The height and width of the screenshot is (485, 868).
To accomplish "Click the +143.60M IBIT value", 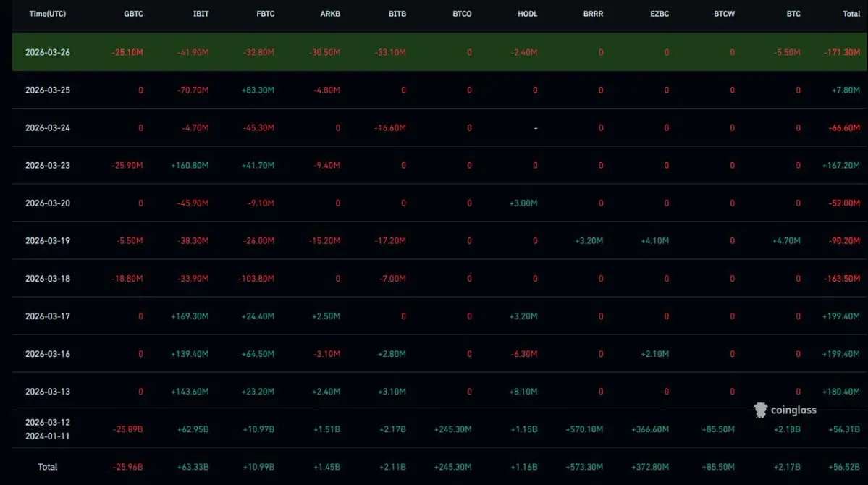I will click(190, 392).
